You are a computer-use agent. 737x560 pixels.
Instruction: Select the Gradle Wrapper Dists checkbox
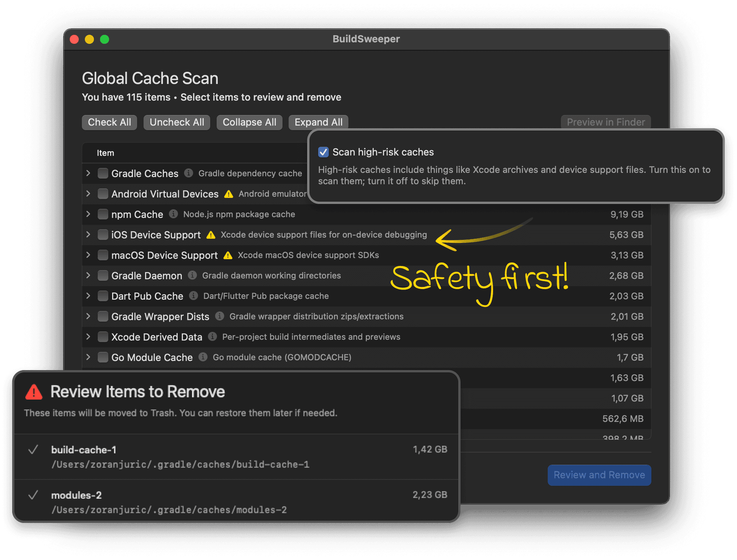(102, 316)
